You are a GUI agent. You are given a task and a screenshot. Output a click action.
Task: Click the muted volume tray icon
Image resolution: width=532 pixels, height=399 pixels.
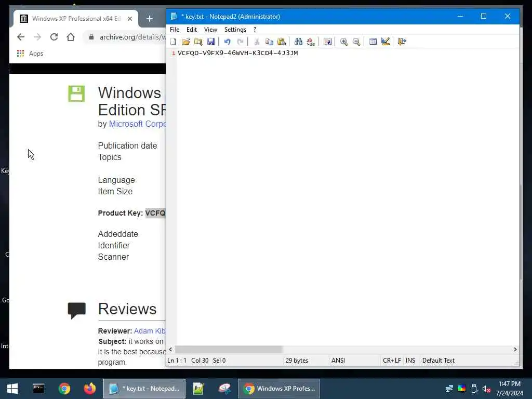(487, 389)
